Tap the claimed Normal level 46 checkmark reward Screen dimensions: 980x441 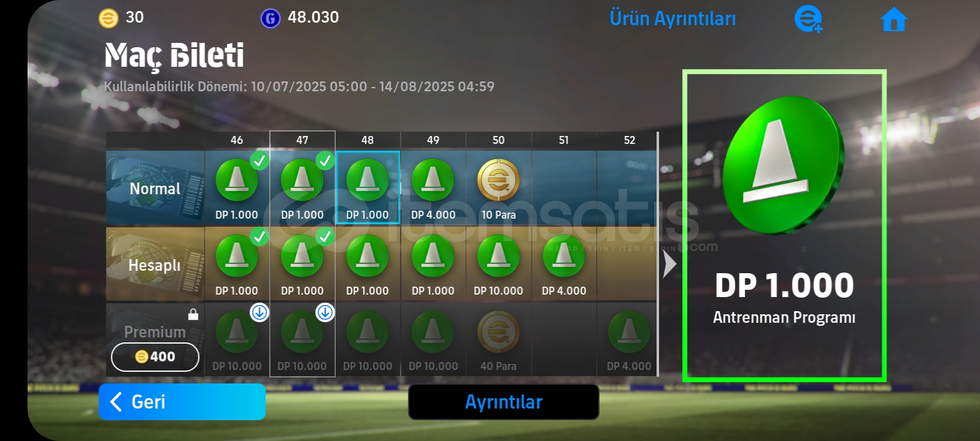click(x=237, y=187)
